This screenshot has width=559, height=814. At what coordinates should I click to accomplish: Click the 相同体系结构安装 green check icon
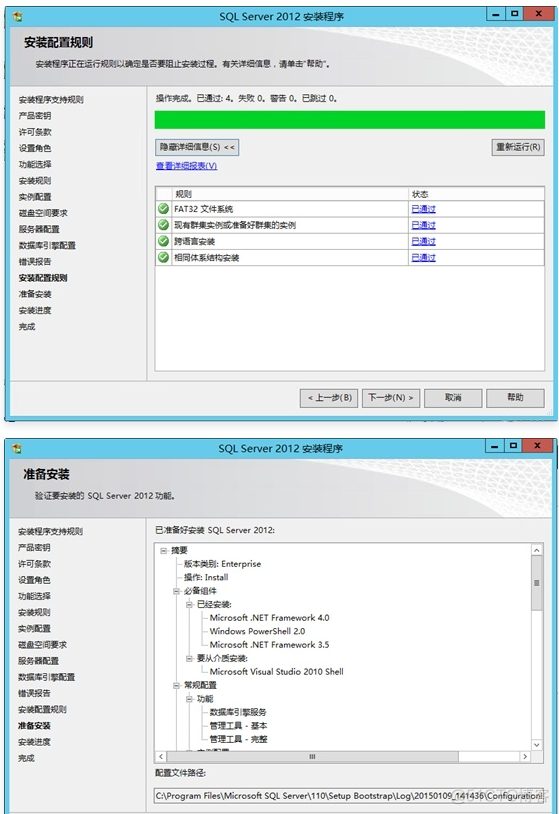pyautogui.click(x=163, y=257)
